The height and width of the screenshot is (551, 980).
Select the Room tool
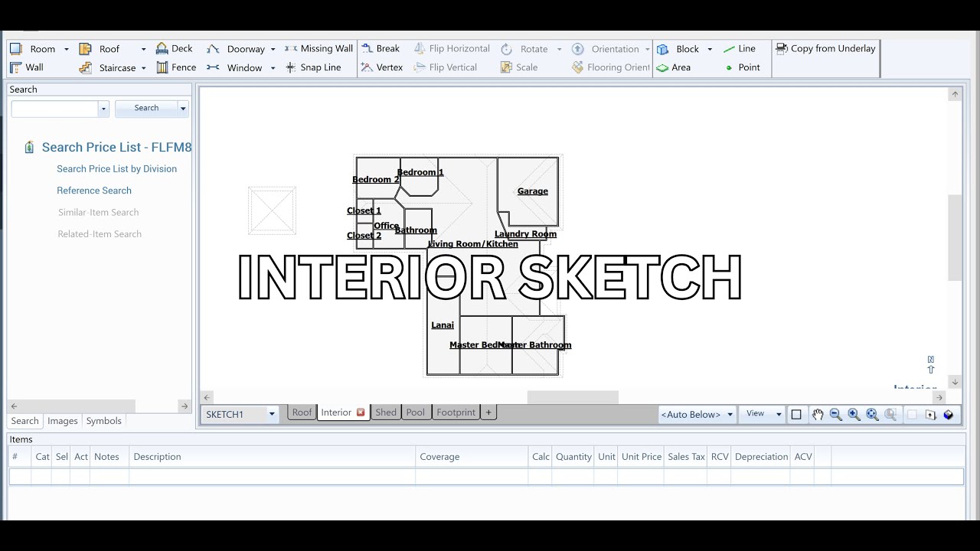pyautogui.click(x=32, y=48)
